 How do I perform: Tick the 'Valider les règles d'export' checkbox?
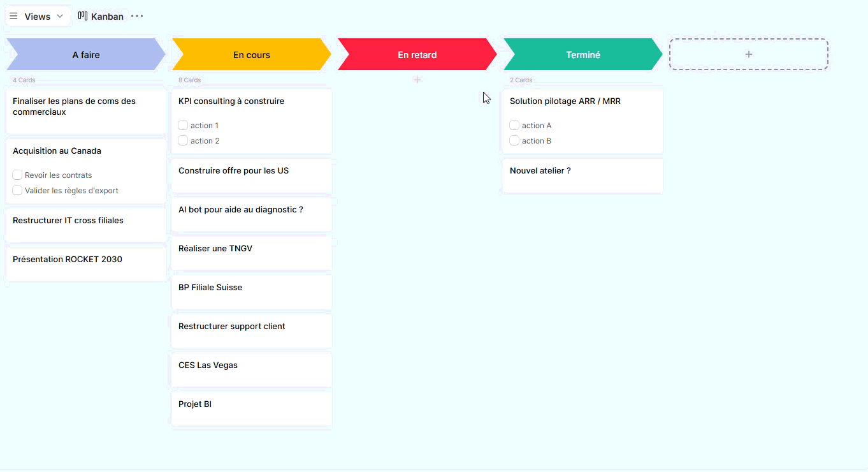coord(17,190)
